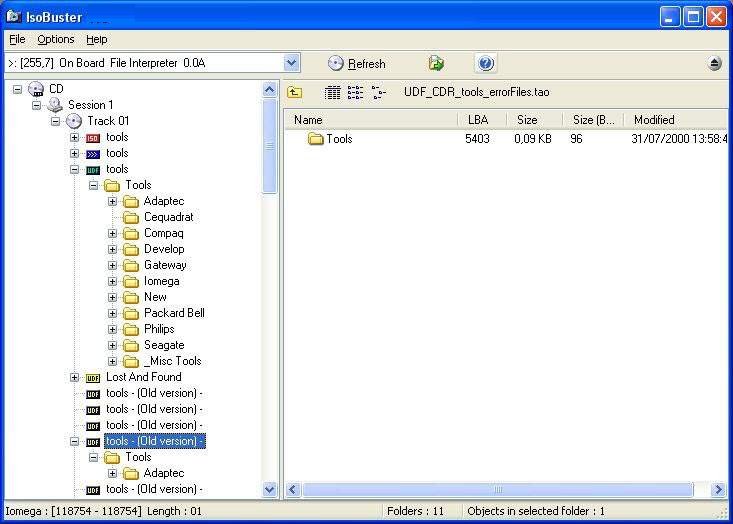
Task: Click the Philips folder icon
Action: pyautogui.click(x=131, y=330)
